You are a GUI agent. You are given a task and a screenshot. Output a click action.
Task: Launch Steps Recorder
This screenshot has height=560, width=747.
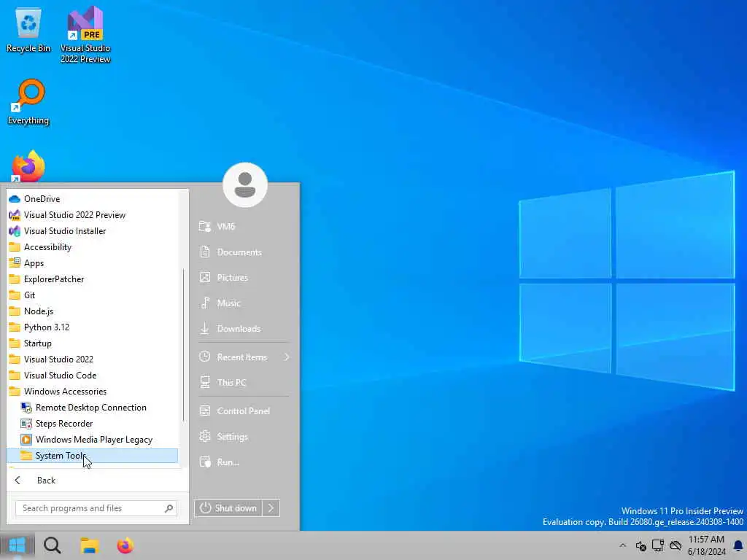93,424
